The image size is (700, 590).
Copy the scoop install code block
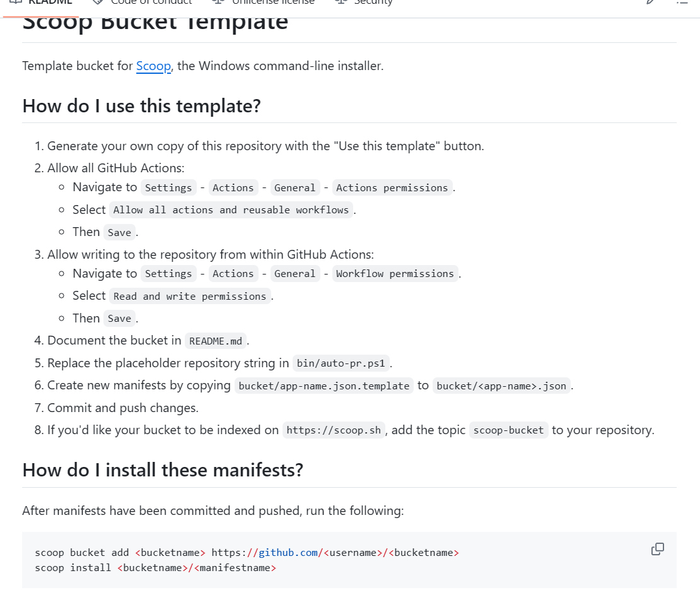pyautogui.click(x=657, y=549)
